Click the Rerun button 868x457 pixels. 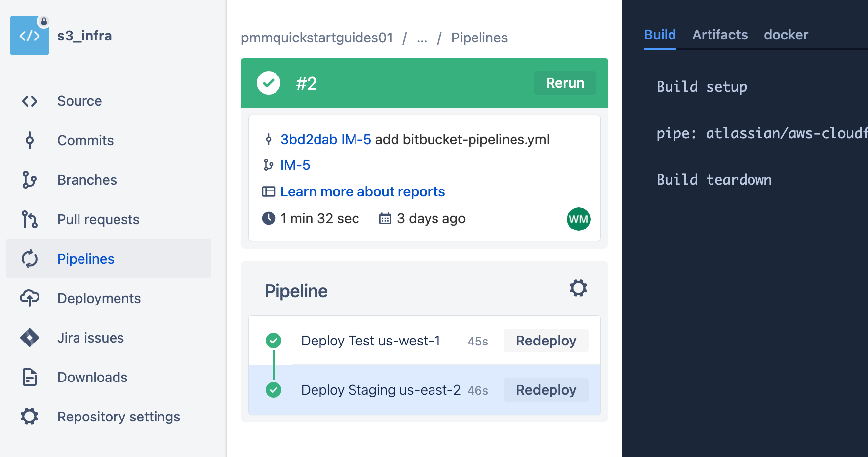pyautogui.click(x=565, y=83)
